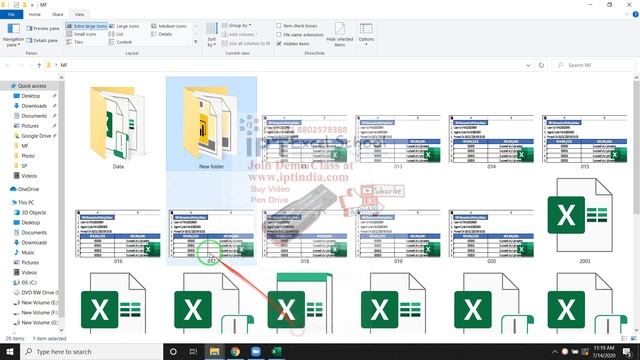Open 3D Objects under This PC
Screen dimensions: 640x360
coord(33,213)
